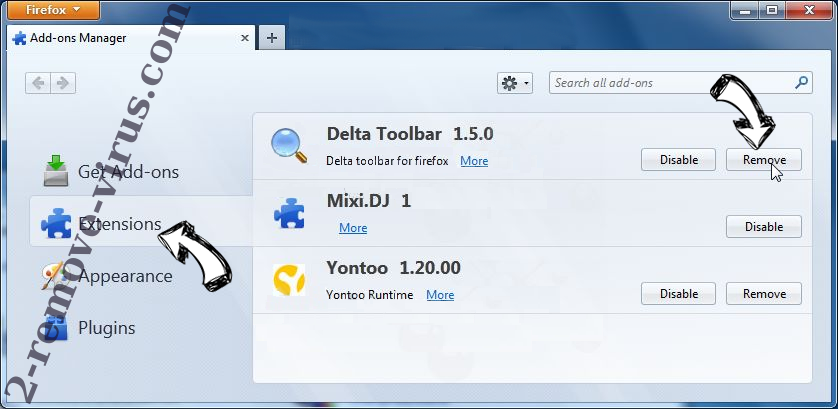Open a new tab with plus button
The width and height of the screenshot is (838, 409).
pyautogui.click(x=271, y=37)
